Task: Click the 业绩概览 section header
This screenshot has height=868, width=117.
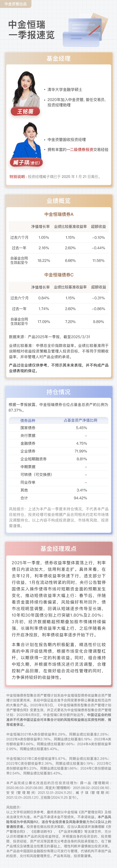Action: coord(58,201)
